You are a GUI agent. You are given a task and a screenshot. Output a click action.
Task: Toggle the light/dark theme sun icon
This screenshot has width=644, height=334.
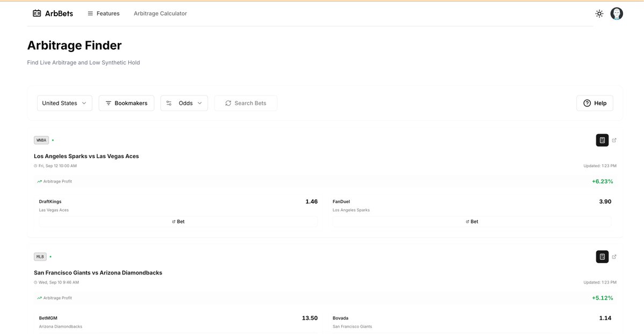pos(599,13)
